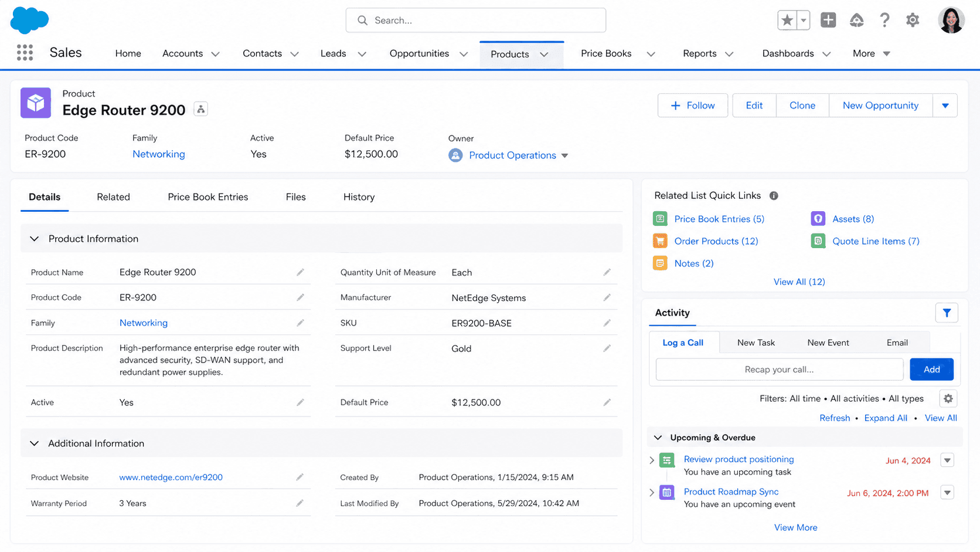
Task: Collapse the Upcoming & Overdue section
Action: [x=658, y=438]
